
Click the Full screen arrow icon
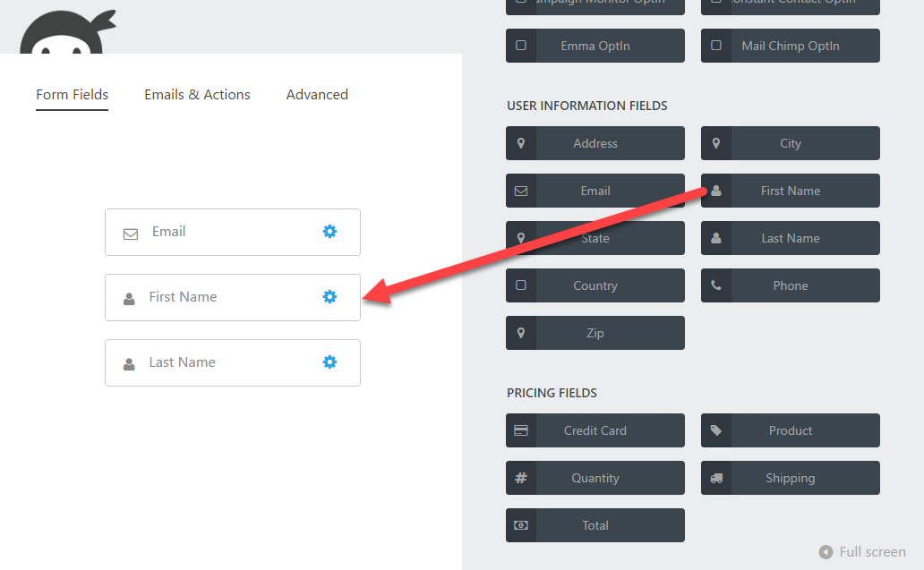pos(826,552)
